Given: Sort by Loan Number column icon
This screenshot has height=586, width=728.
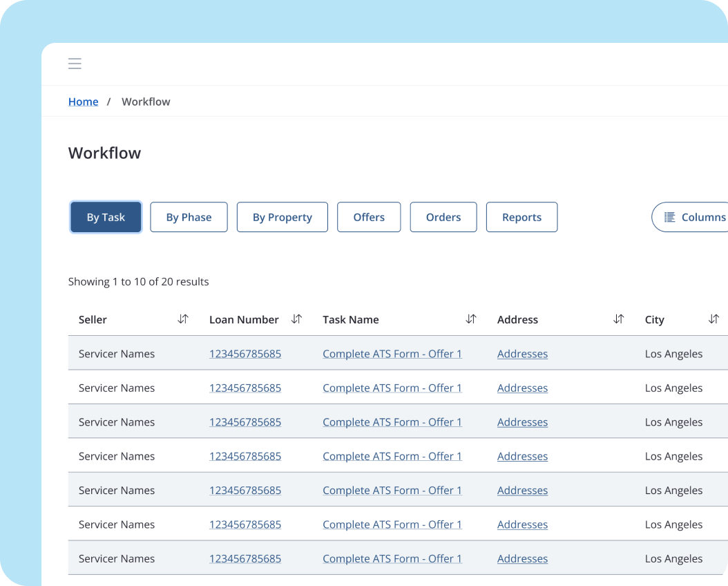Looking at the screenshot, I should tap(297, 319).
